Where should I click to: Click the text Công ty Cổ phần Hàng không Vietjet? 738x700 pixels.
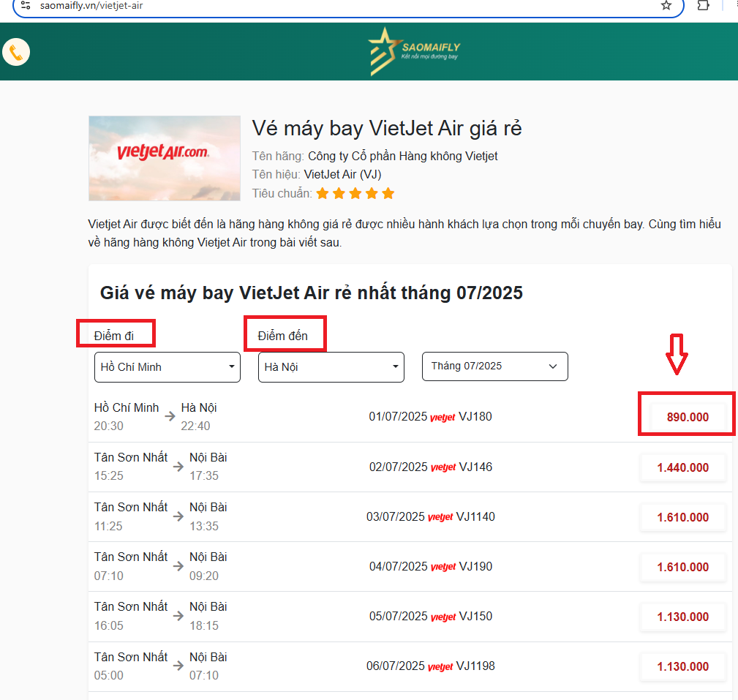coord(403,157)
